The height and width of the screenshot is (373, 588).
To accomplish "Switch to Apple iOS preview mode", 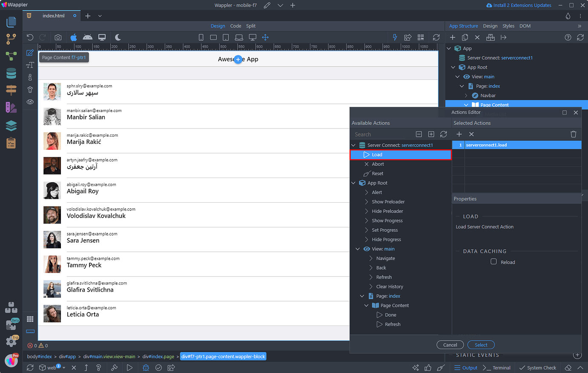I will click(73, 37).
